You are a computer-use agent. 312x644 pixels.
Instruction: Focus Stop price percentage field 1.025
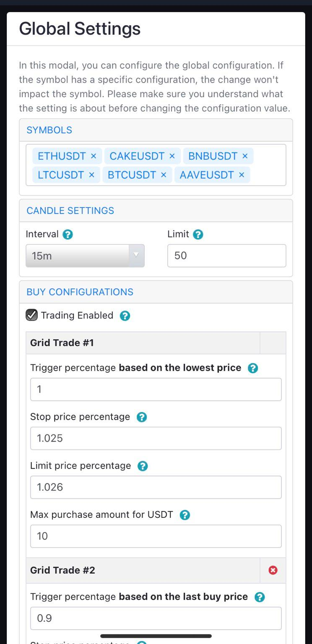(x=156, y=438)
